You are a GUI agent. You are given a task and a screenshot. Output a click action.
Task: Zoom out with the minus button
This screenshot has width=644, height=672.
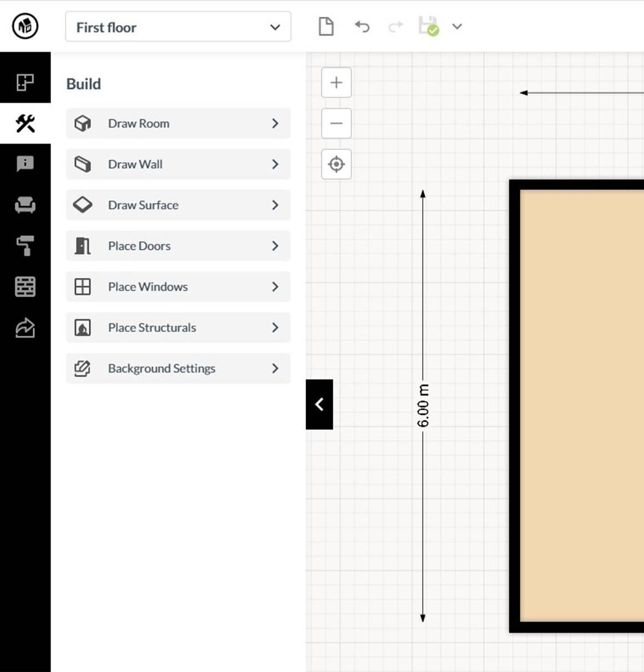coord(336,123)
